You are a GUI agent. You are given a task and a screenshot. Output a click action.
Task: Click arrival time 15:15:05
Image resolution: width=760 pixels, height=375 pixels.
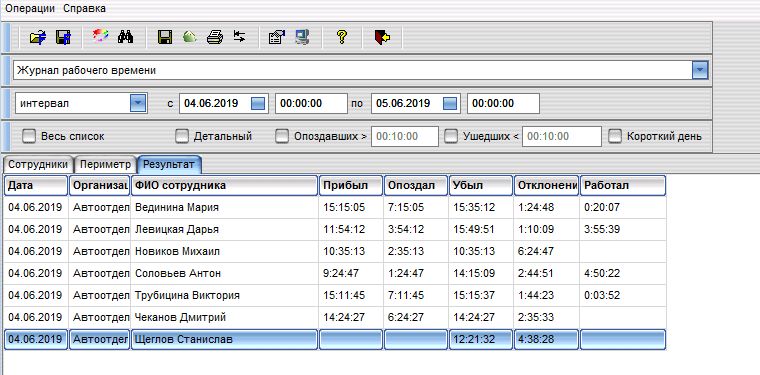(x=344, y=207)
